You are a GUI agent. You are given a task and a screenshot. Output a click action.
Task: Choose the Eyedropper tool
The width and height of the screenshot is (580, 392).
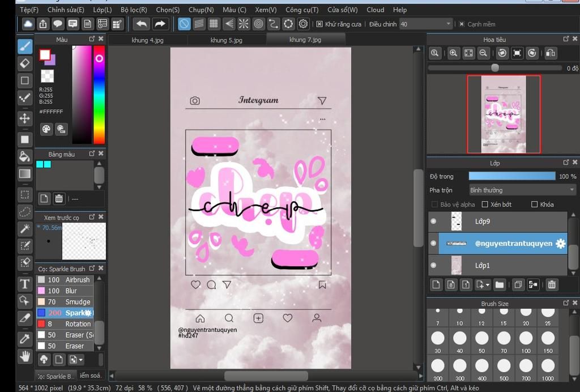[25, 338]
